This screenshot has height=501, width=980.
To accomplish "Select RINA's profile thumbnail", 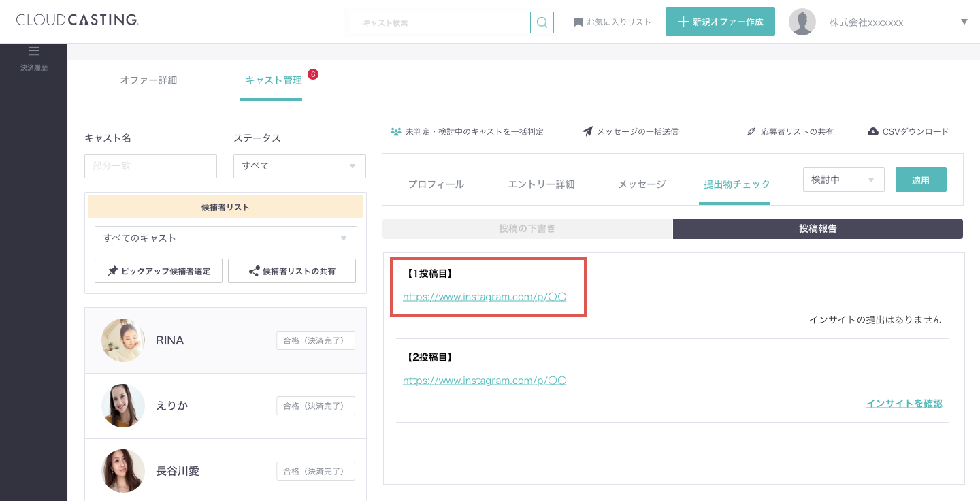I will (x=123, y=340).
